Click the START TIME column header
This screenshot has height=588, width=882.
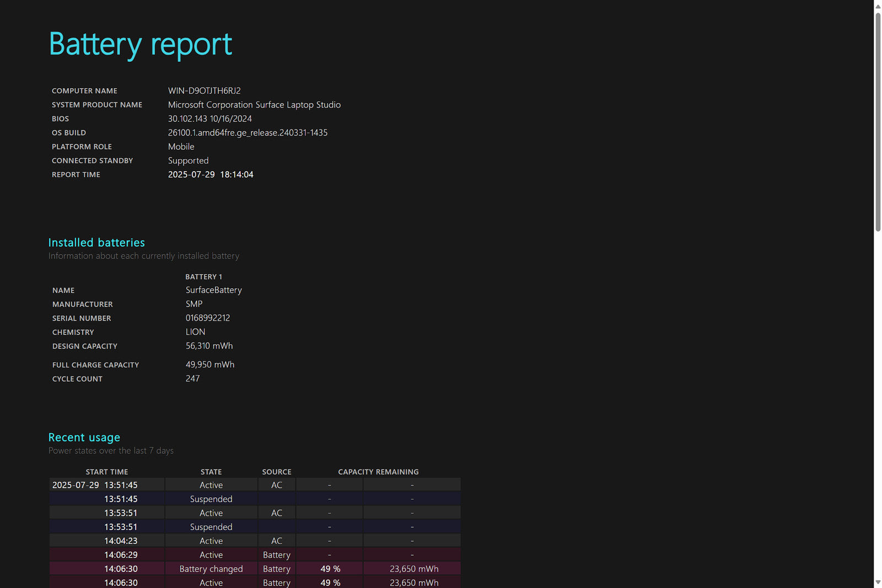pyautogui.click(x=107, y=472)
